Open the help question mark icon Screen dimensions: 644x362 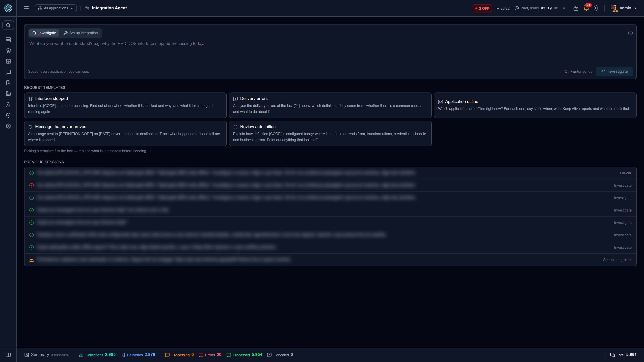[630, 33]
